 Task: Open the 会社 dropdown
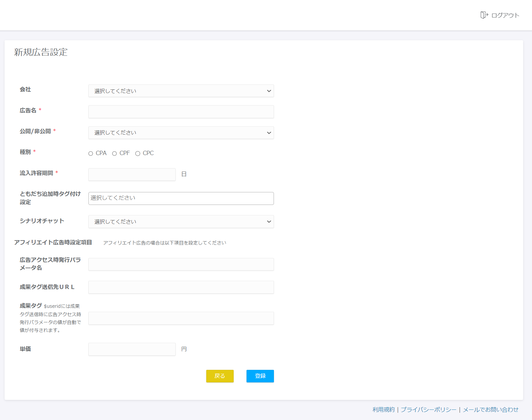click(181, 91)
